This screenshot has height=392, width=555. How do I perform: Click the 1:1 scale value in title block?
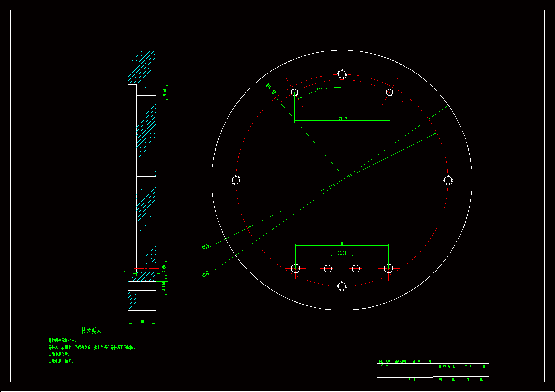482,373
